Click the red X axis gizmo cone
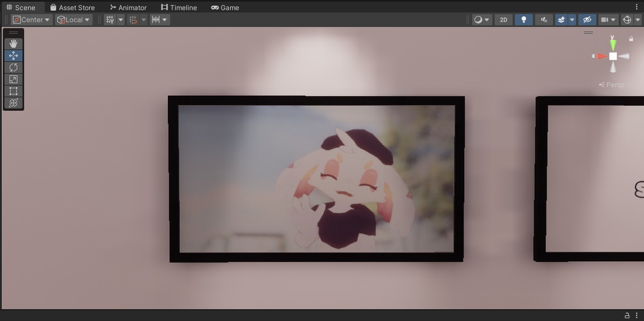Image resolution: width=644 pixels, height=321 pixels. point(602,56)
